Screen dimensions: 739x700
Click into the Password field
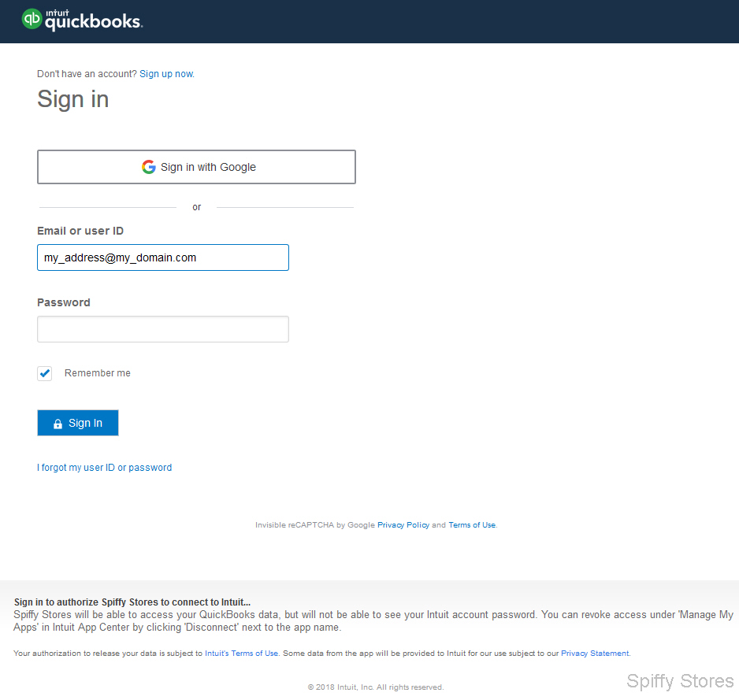(x=163, y=329)
